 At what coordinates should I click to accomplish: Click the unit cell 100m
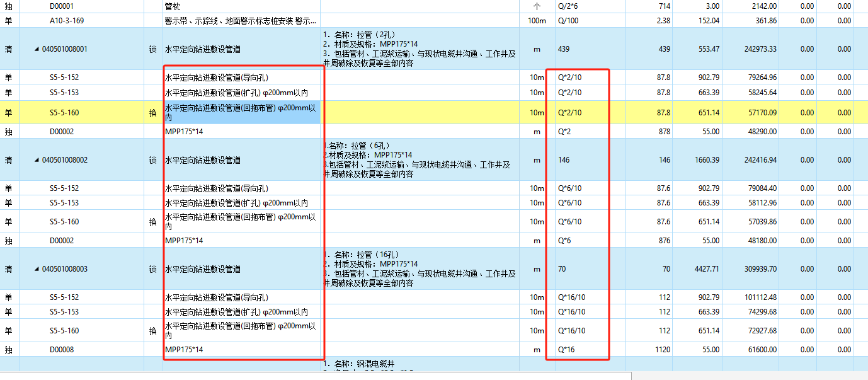(537, 21)
